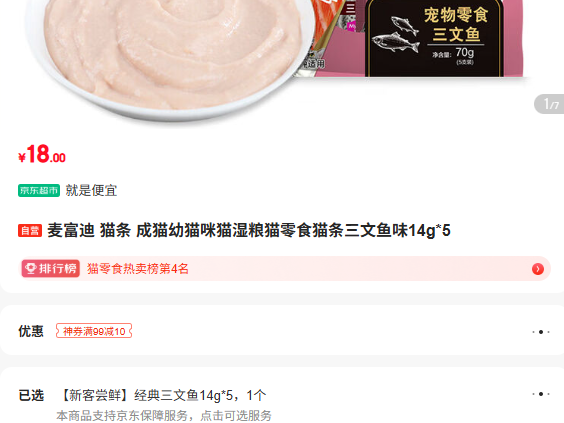Click the 优惠 row label

point(31,331)
